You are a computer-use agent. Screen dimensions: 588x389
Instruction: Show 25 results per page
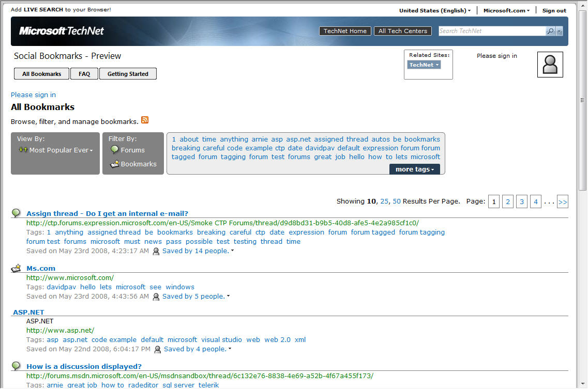pyautogui.click(x=384, y=201)
